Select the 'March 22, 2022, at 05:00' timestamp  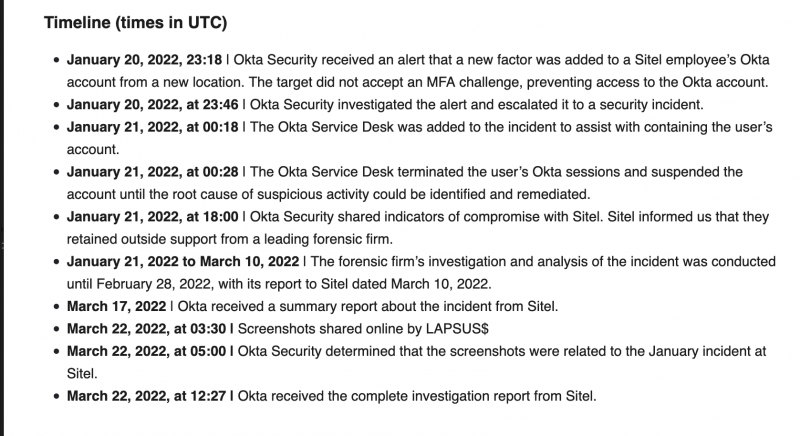(x=151, y=352)
